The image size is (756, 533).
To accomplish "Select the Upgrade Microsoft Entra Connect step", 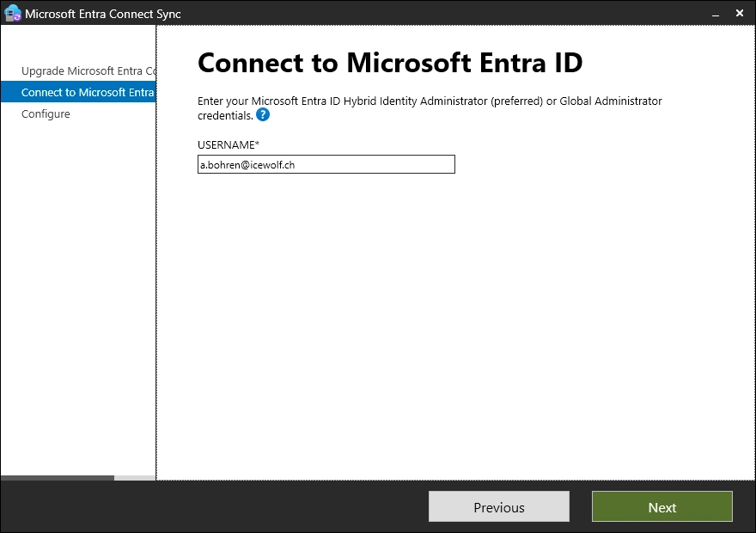I will (x=88, y=70).
